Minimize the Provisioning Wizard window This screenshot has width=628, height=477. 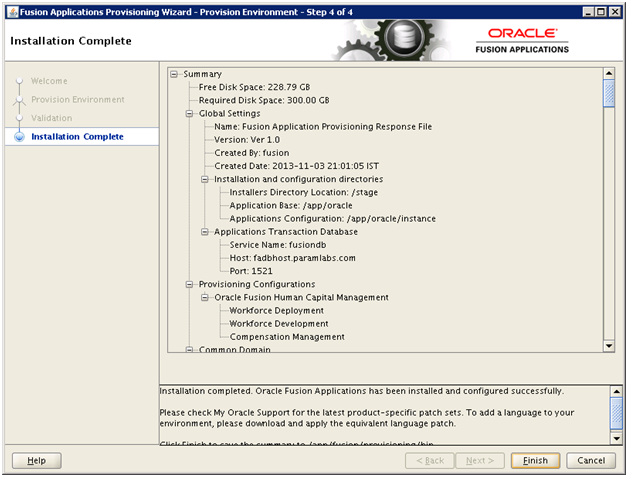(x=588, y=12)
